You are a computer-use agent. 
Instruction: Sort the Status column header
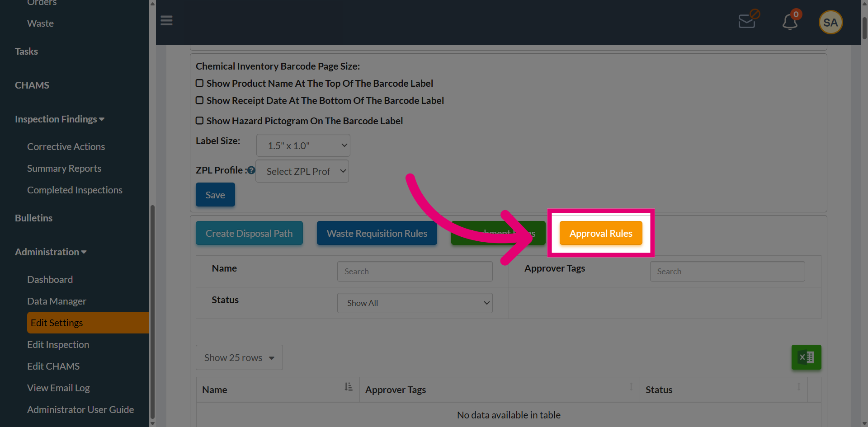point(799,387)
